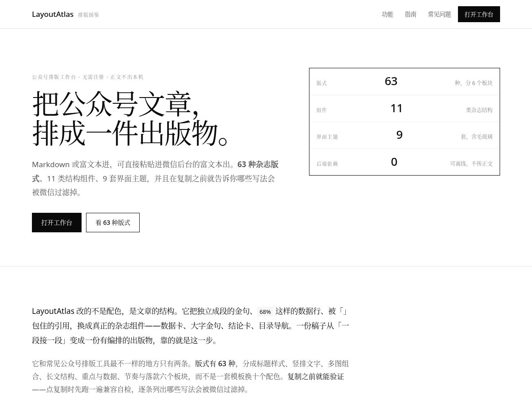Click the LayoutAtlas logo in the header
Viewport: 532px width, 399px height.
pyautogui.click(x=53, y=14)
